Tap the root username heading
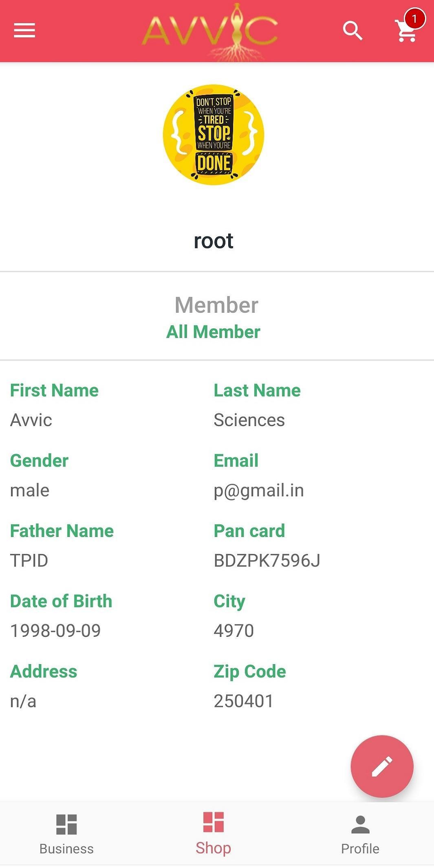 tap(214, 241)
